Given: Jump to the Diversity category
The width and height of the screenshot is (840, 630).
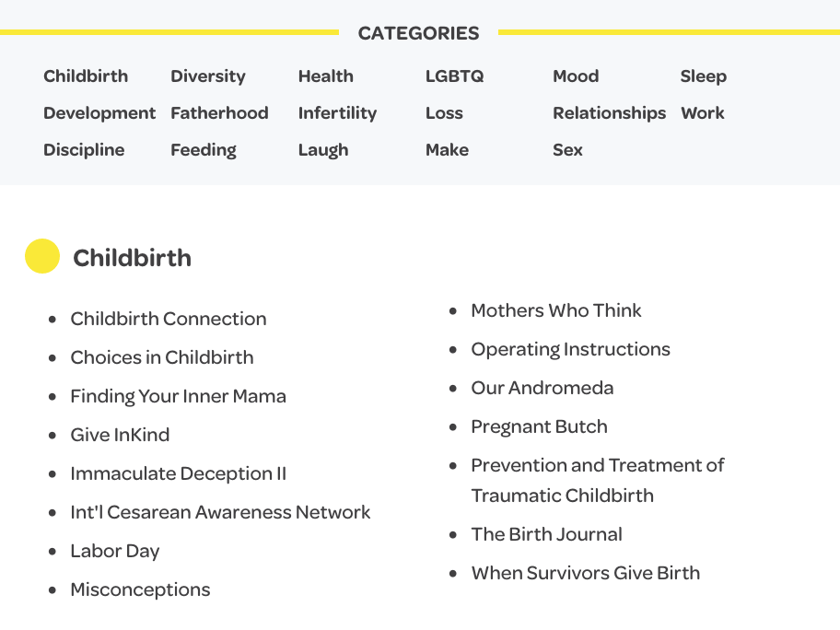Looking at the screenshot, I should pos(208,76).
